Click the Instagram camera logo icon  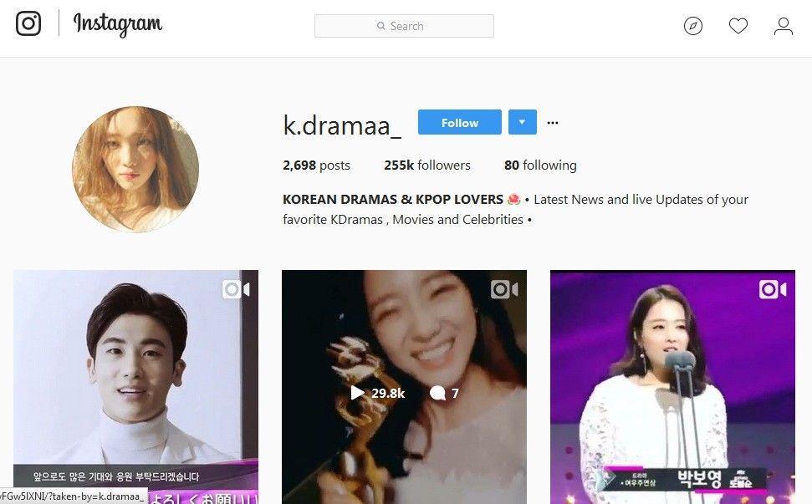click(28, 23)
